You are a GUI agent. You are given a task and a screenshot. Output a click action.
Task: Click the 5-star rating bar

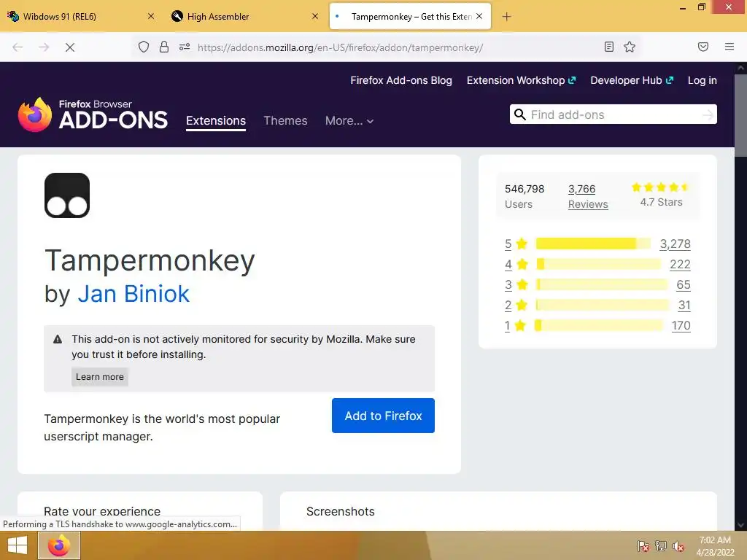click(593, 244)
